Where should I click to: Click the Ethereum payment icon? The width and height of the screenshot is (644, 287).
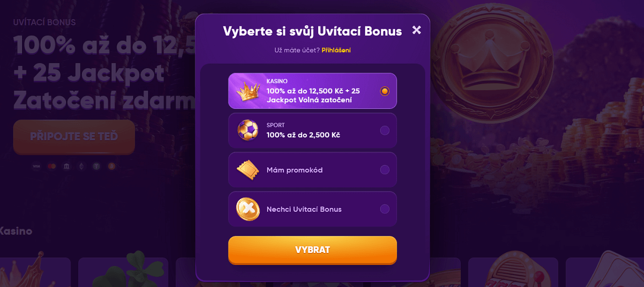coord(81,166)
